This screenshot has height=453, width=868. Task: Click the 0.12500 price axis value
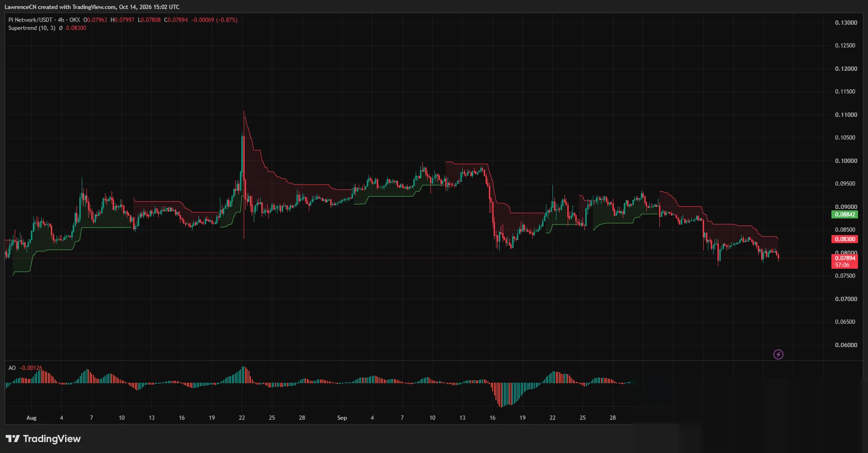tap(846, 46)
